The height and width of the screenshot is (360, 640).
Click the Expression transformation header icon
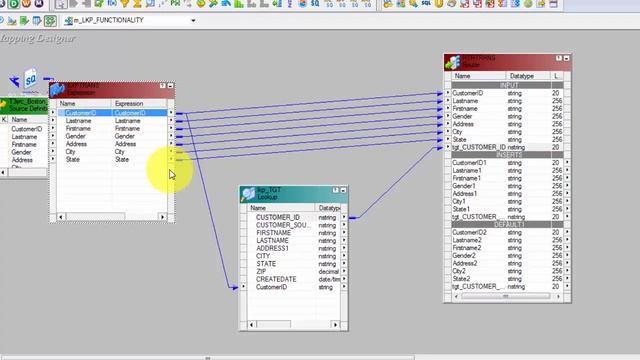pyautogui.click(x=58, y=89)
